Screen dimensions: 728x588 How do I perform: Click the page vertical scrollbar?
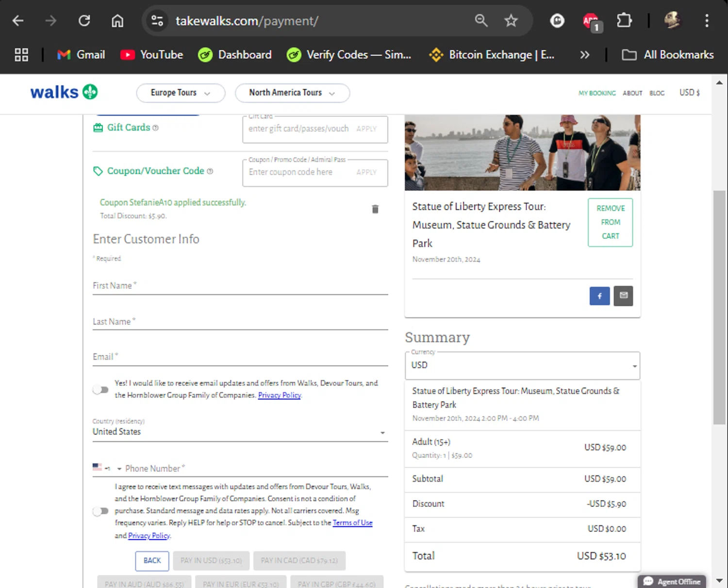tap(719, 307)
